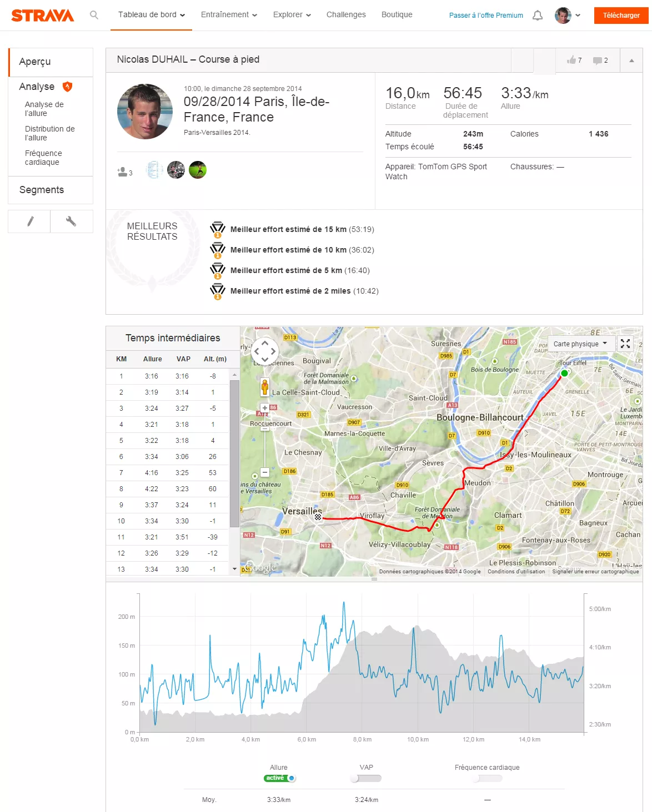The image size is (652, 812).
Task: Click the Street View pegman icon
Action: (265, 387)
